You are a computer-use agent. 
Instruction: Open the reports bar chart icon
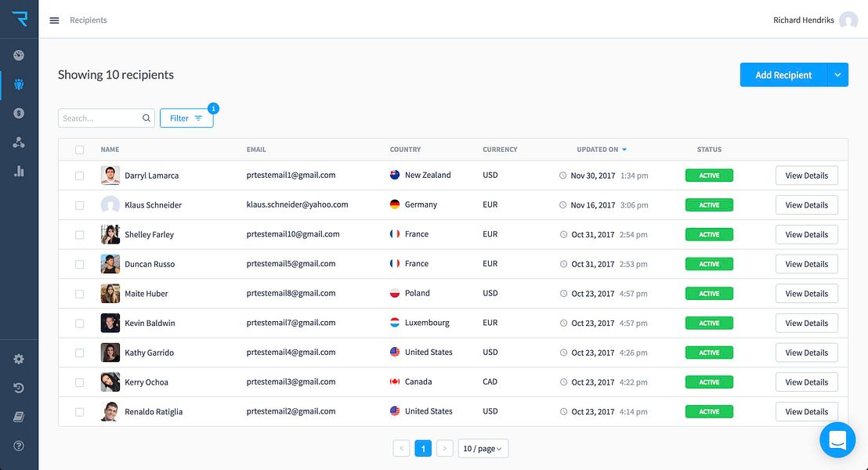pos(19,171)
